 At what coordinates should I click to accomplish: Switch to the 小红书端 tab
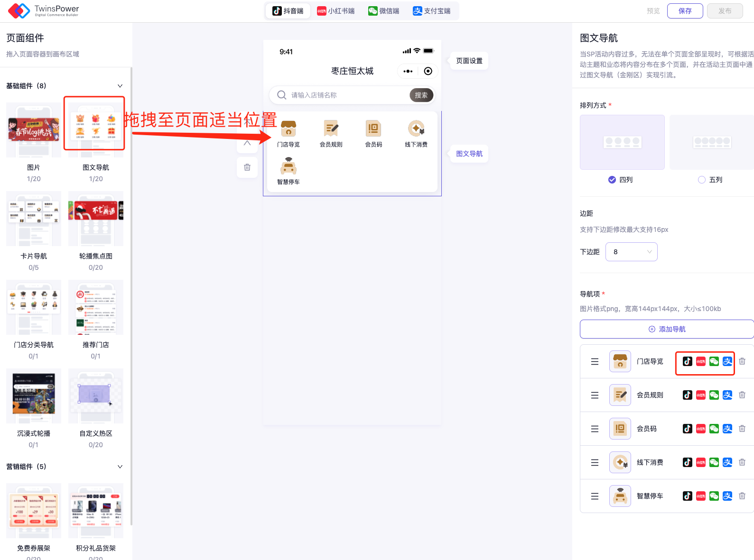click(x=336, y=11)
